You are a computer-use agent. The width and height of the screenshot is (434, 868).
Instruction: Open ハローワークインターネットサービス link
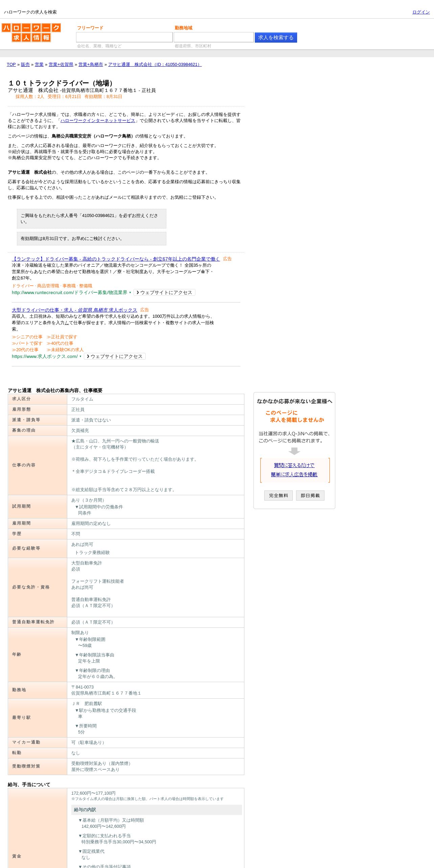click(x=98, y=121)
